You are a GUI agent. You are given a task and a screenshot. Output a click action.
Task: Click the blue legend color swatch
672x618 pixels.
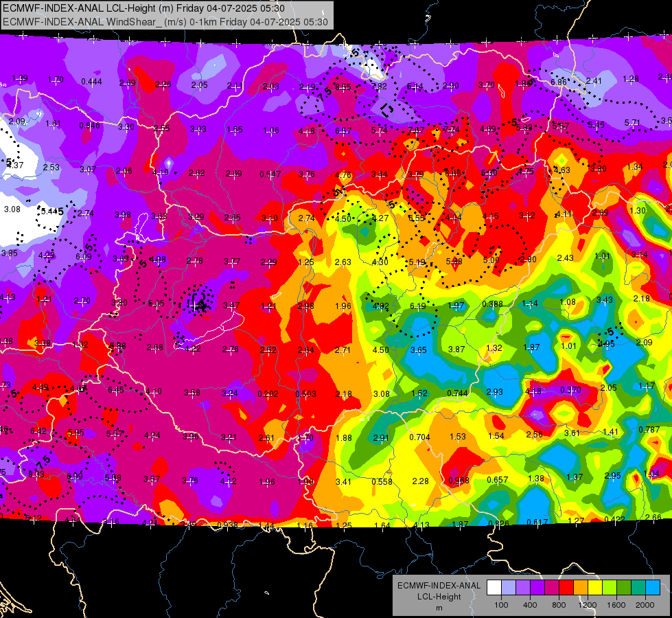[x=653, y=588]
